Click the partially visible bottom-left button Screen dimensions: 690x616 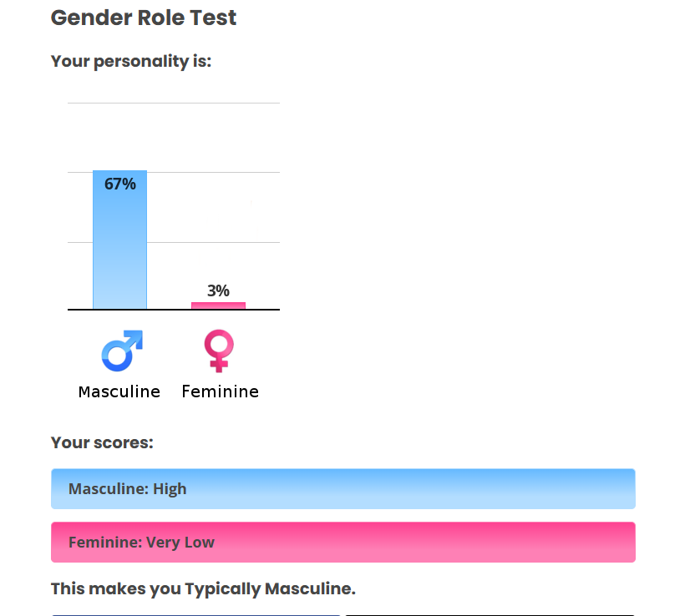[x=196, y=614]
